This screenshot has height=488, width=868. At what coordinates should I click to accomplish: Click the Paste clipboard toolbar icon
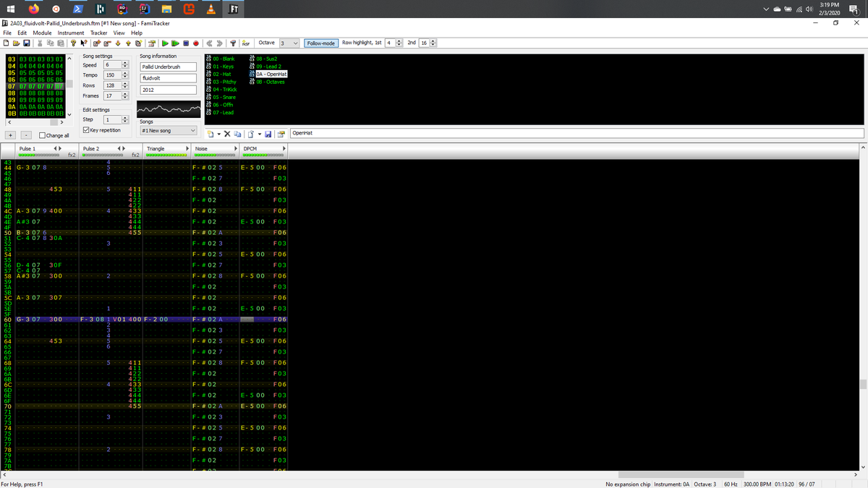click(x=60, y=43)
